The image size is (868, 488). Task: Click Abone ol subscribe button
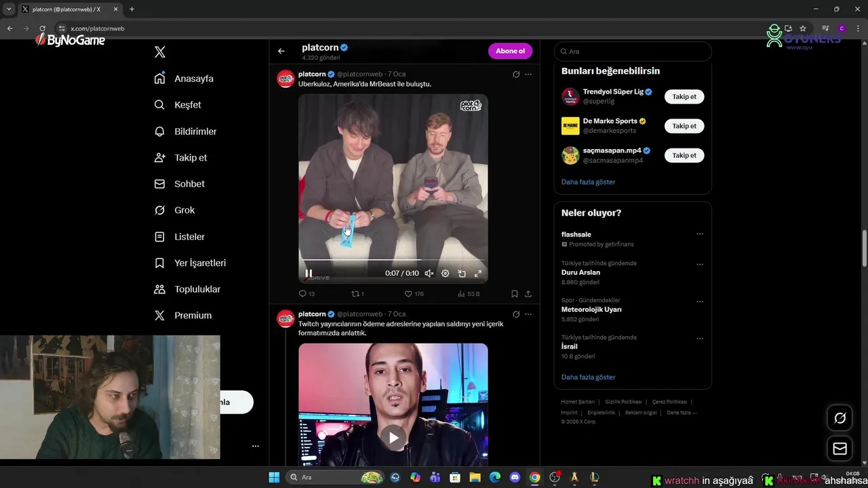click(x=510, y=51)
